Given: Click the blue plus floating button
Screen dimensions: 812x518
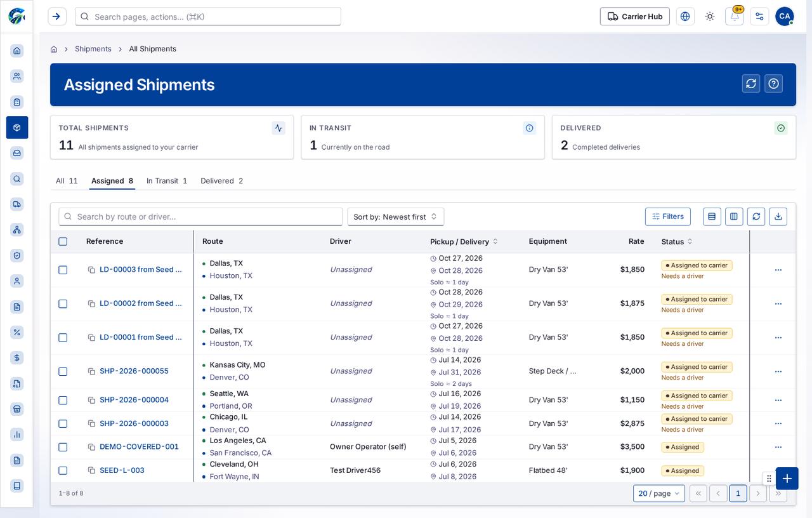Looking at the screenshot, I should [x=787, y=479].
